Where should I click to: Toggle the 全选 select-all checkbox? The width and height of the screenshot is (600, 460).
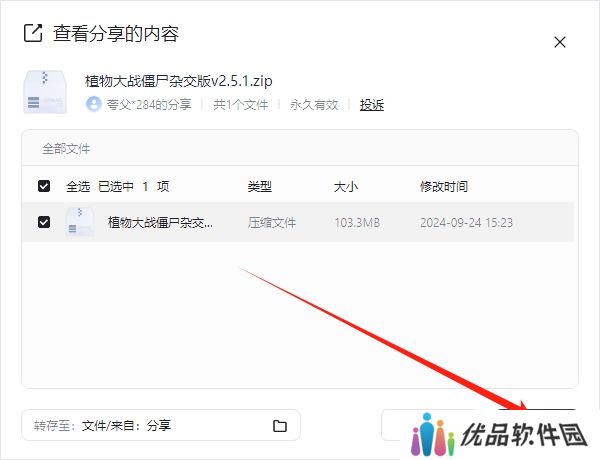[x=44, y=186]
